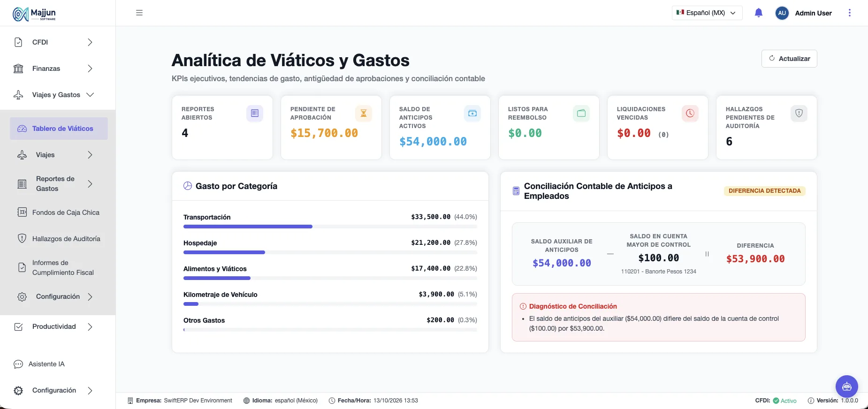Expand the Configuración chevron under Viajes y Gastos

pos(90,296)
